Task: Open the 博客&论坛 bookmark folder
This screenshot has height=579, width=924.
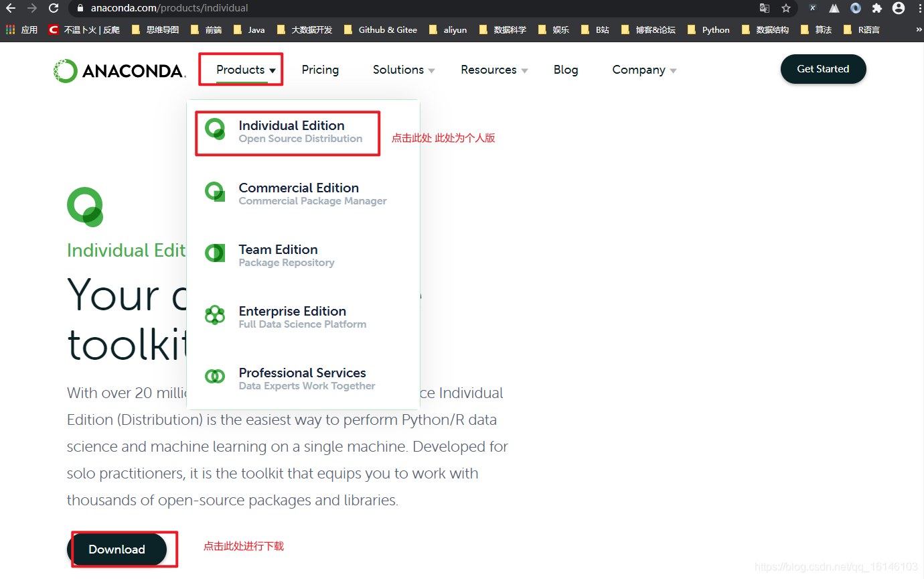Action: pyautogui.click(x=649, y=29)
